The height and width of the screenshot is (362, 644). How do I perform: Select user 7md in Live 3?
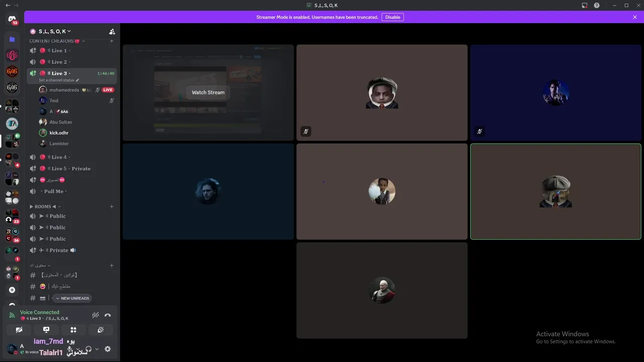pos(76,101)
